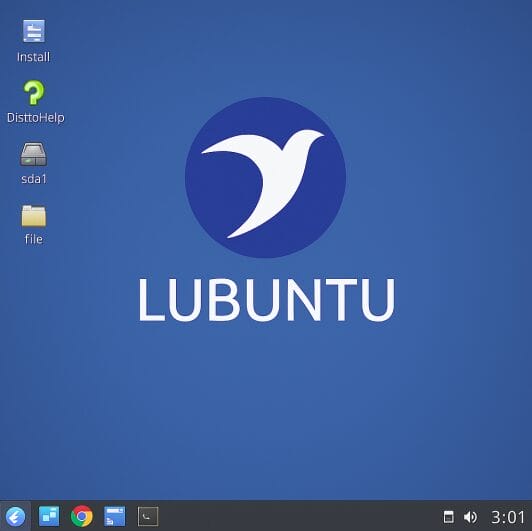Click the sda1 text label
The width and height of the screenshot is (532, 531).
pyautogui.click(x=34, y=179)
